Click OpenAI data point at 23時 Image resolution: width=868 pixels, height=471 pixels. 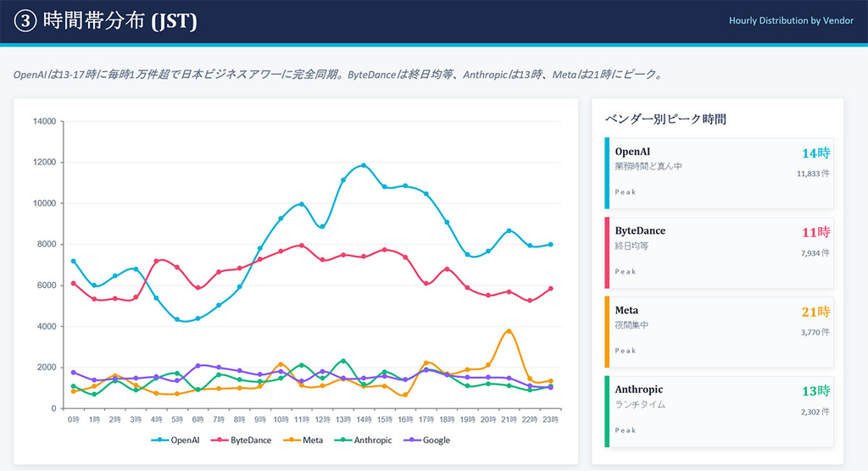550,245
